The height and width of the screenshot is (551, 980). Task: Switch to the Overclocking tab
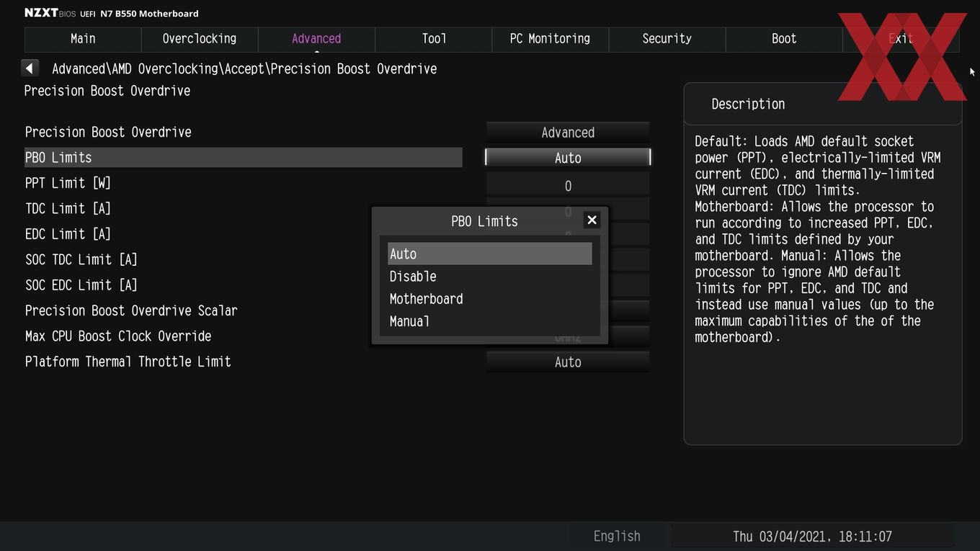pos(200,39)
